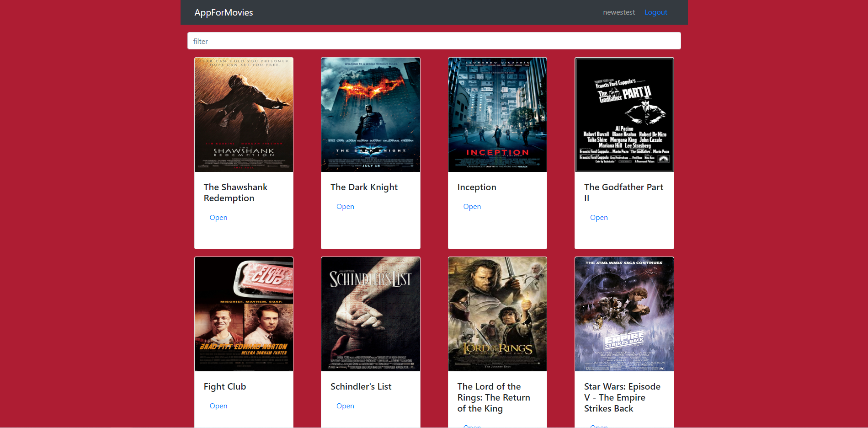Click The Godfather Part II poster
This screenshot has width=868, height=428.
624,114
